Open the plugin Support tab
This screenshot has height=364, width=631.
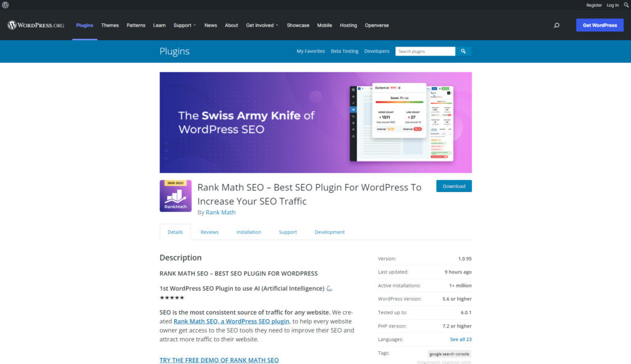[288, 232]
